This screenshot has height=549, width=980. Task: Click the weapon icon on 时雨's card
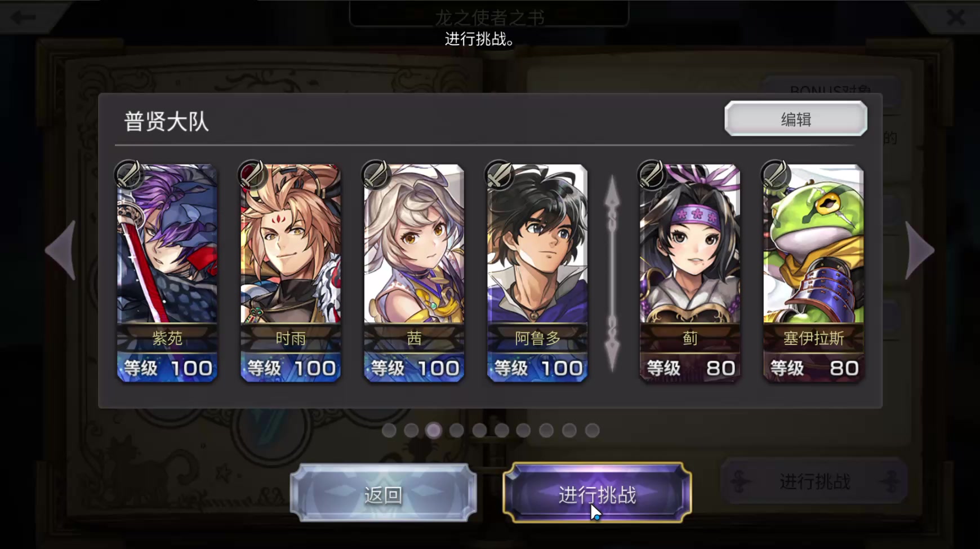pyautogui.click(x=252, y=174)
